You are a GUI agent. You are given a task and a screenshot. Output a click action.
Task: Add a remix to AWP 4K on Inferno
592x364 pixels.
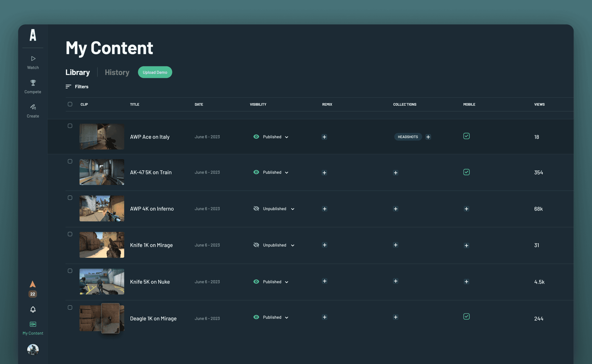pyautogui.click(x=325, y=209)
